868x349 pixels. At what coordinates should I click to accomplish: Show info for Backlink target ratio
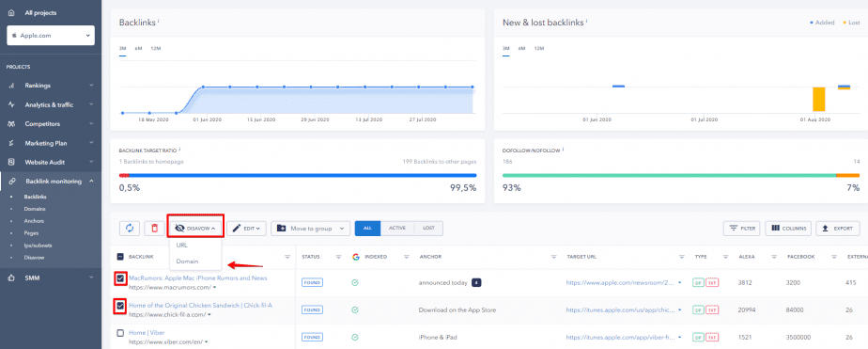click(x=180, y=149)
